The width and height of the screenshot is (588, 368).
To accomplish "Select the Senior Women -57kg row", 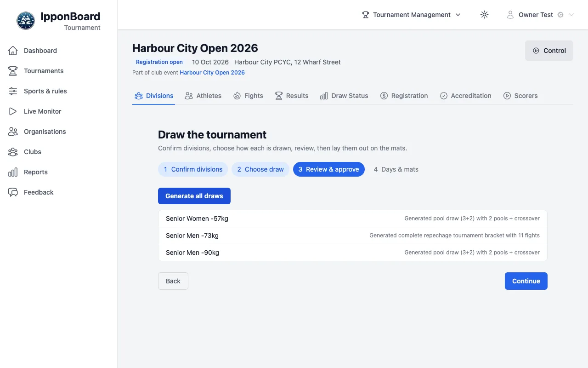I will [353, 218].
